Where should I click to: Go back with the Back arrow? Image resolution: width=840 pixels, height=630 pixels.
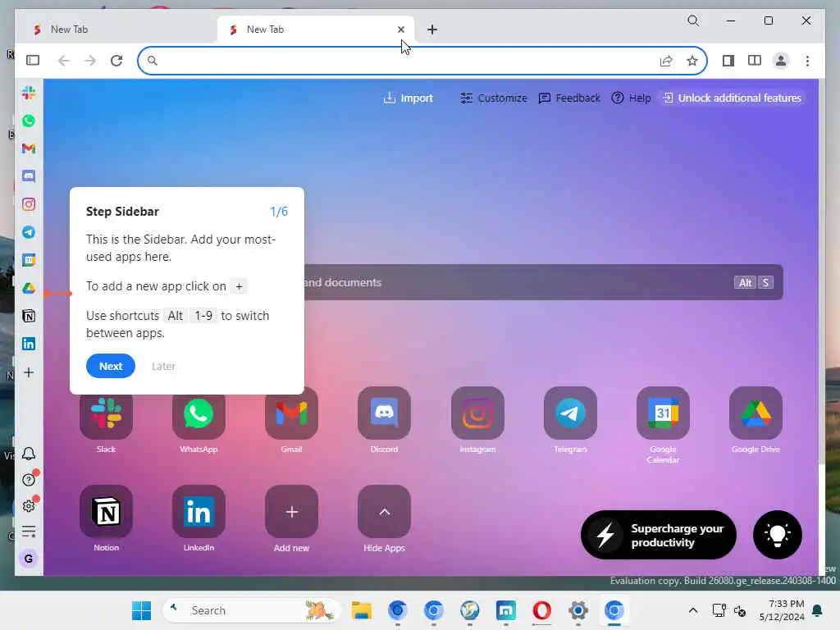pyautogui.click(x=64, y=61)
